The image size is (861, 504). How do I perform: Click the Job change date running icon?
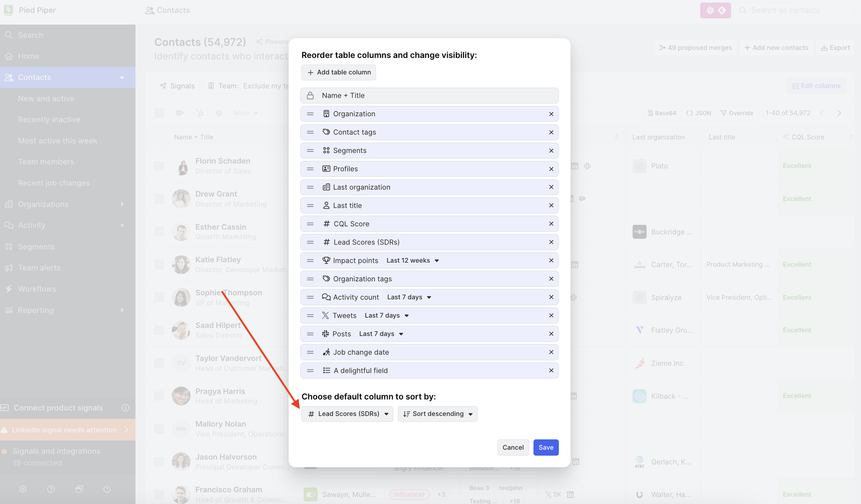pyautogui.click(x=326, y=352)
